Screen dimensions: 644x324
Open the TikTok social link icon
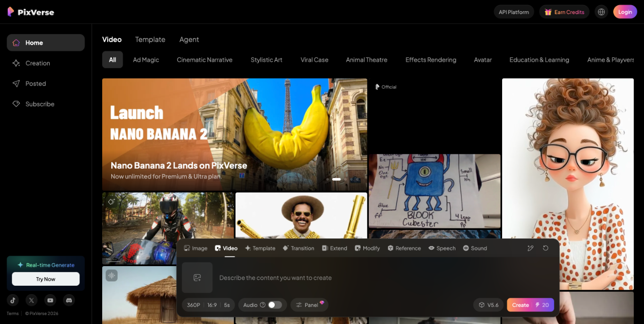coord(13,300)
